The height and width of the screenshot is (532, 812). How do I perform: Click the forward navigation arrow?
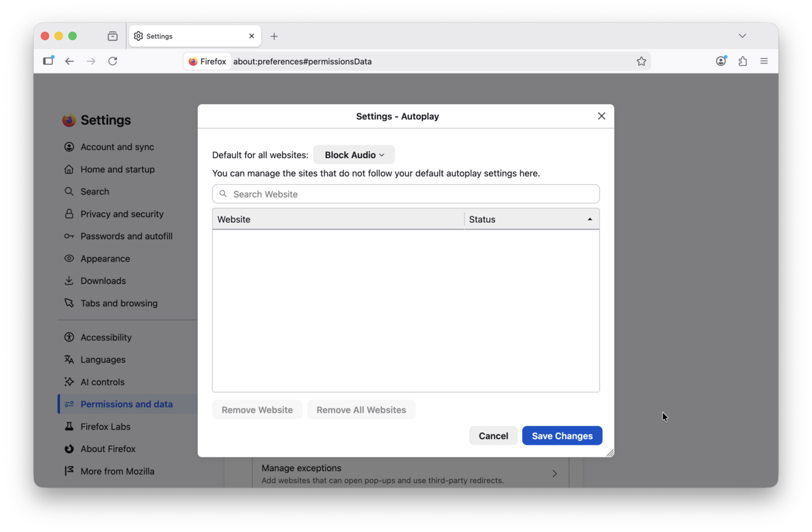click(91, 61)
